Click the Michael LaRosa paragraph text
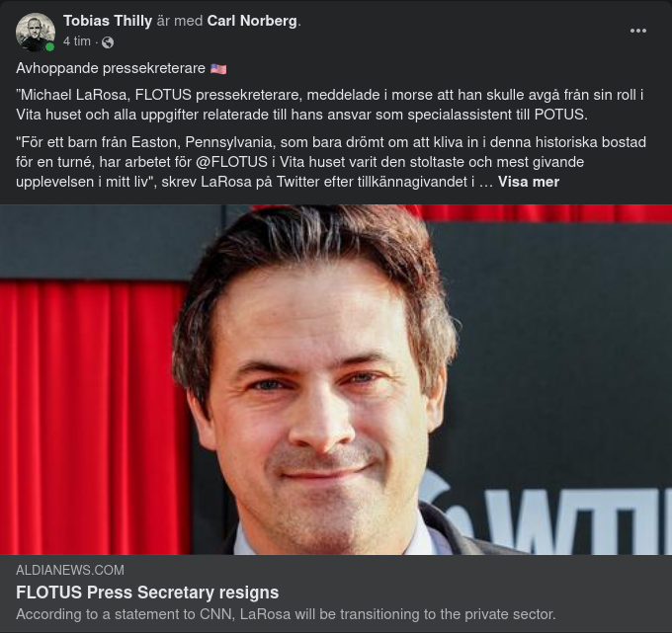 coord(330,105)
